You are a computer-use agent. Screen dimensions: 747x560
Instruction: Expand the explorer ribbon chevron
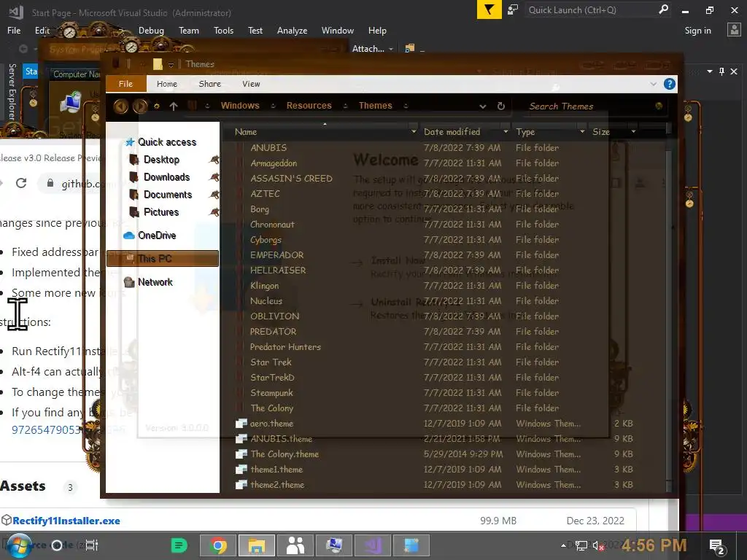pos(653,84)
